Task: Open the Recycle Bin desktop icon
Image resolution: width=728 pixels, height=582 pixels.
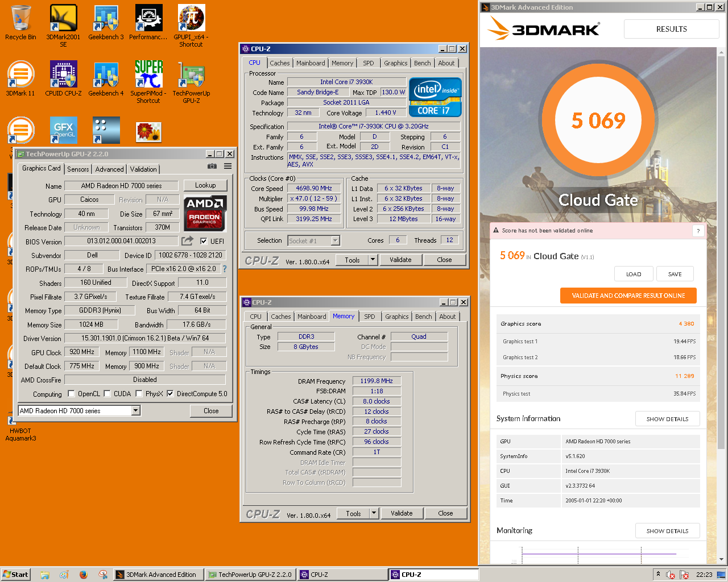Action: pyautogui.click(x=20, y=23)
